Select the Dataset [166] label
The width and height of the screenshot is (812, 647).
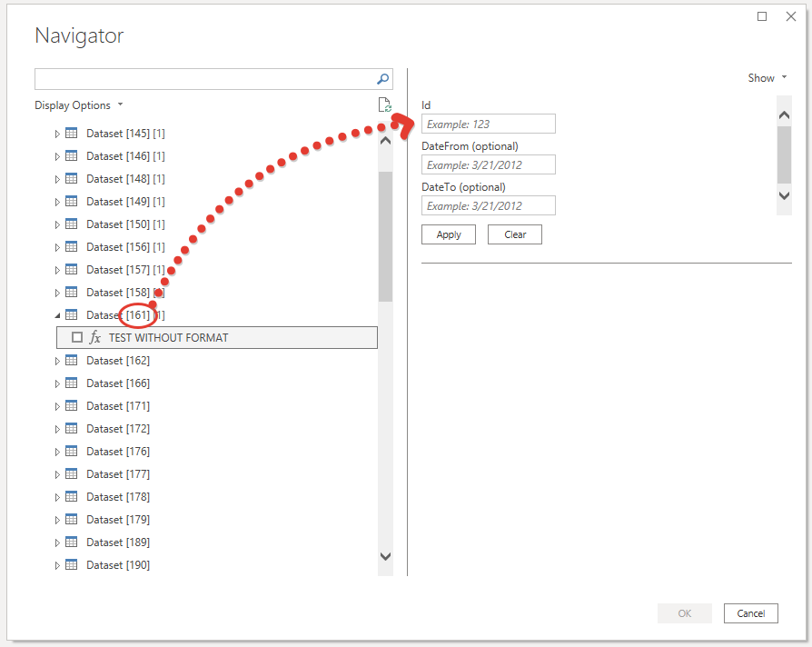[x=118, y=383]
